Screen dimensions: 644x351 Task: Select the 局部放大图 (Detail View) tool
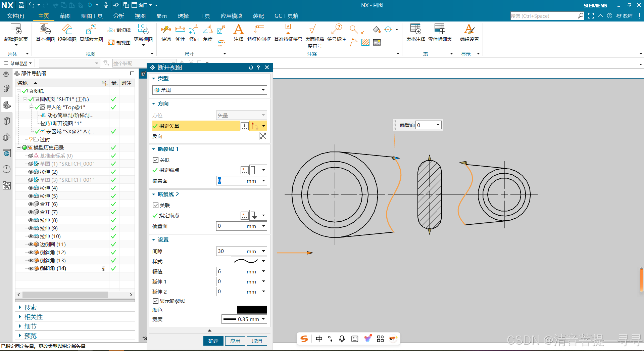[91, 33]
